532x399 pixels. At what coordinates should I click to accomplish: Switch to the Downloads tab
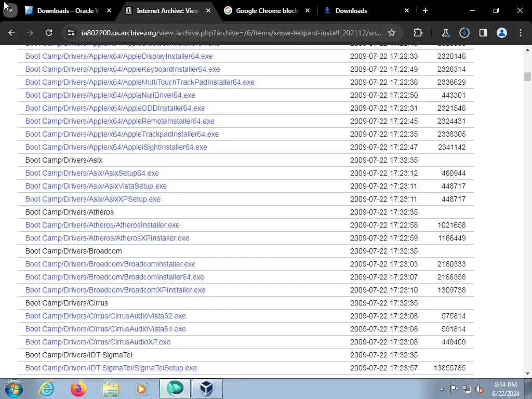pos(366,10)
